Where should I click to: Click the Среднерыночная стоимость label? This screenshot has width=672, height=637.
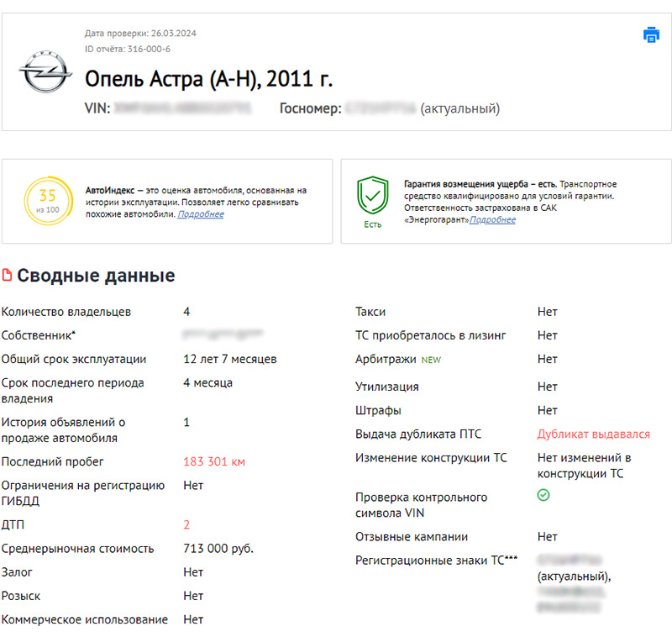click(77, 549)
